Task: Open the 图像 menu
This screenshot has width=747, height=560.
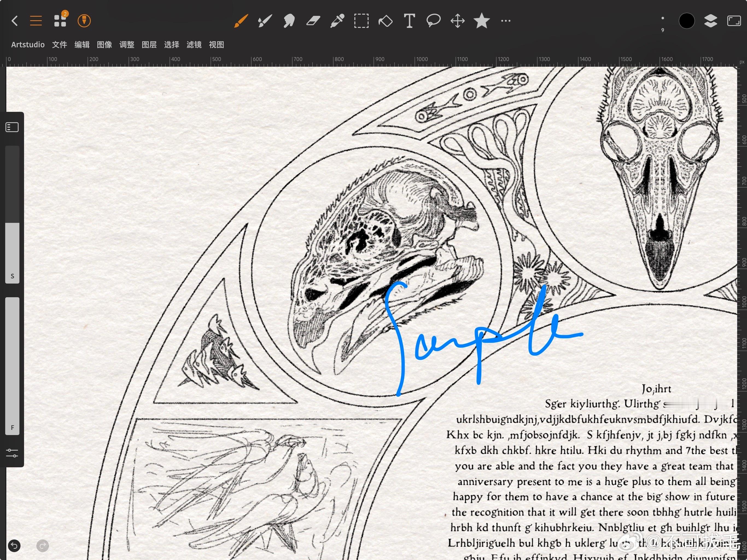Action: pos(104,45)
